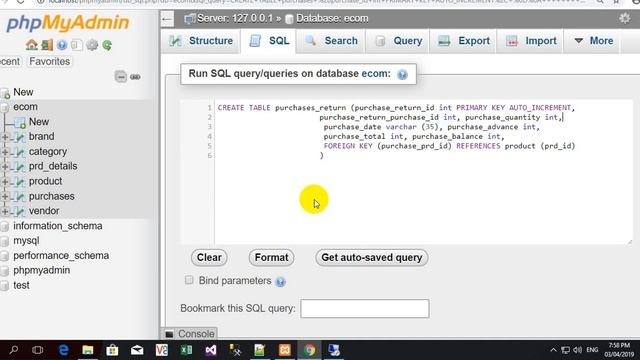Click the page settings gear at top right
This screenshot has width=640, height=360.
click(624, 18)
